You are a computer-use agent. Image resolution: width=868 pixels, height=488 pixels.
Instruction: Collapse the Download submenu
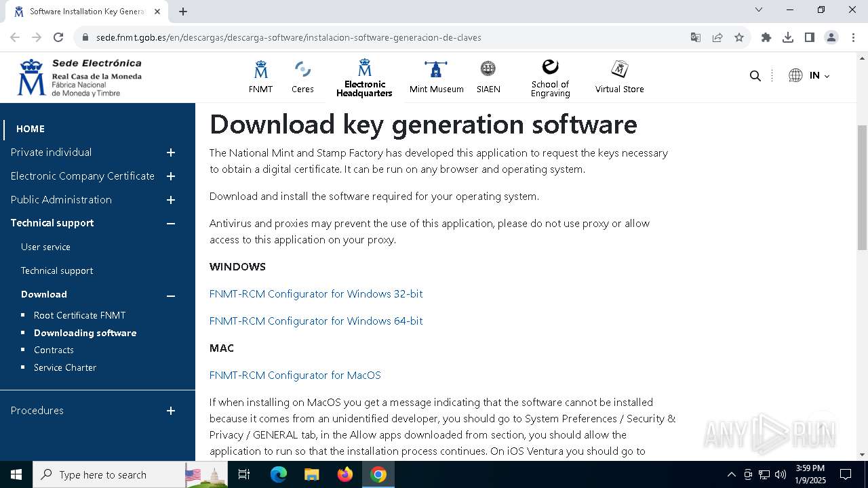171,295
